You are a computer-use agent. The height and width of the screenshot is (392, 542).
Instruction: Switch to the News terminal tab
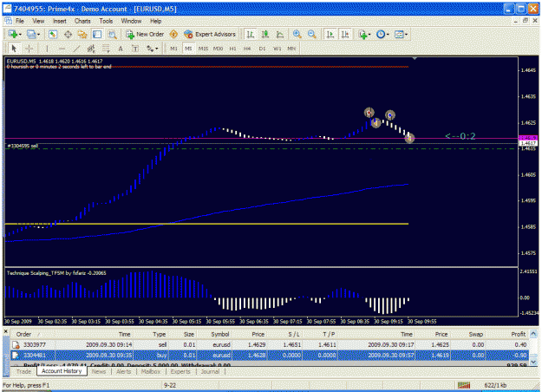[x=99, y=371]
